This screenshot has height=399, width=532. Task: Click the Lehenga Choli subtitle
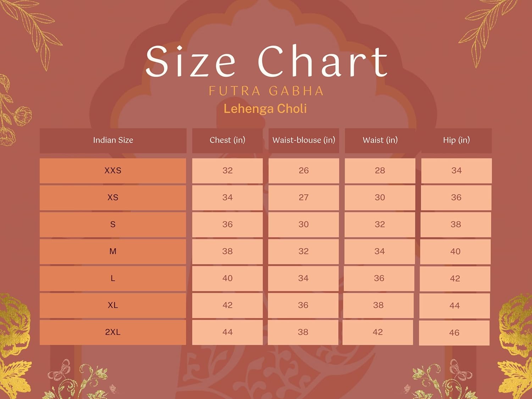coord(265,109)
